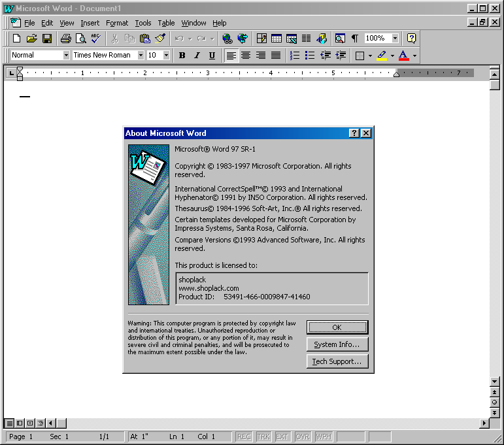
Task: Toggle Bold formatting
Action: tap(182, 56)
